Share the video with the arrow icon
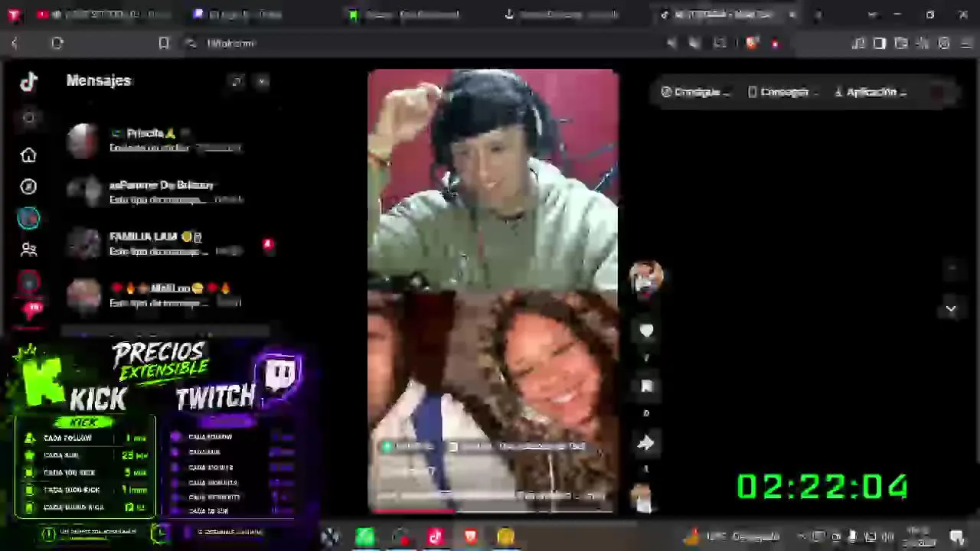This screenshot has height=551, width=980. (646, 442)
